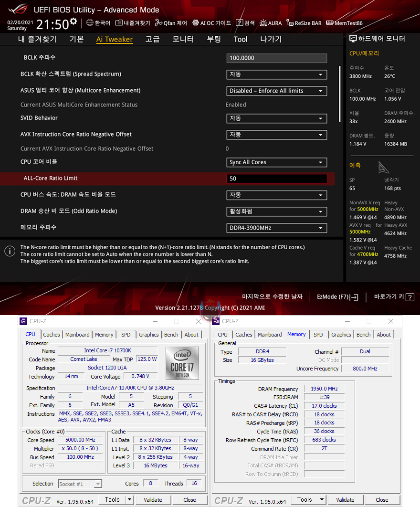This screenshot has width=420, height=507.
Task: Open the 모니터 tab
Action: click(x=183, y=39)
